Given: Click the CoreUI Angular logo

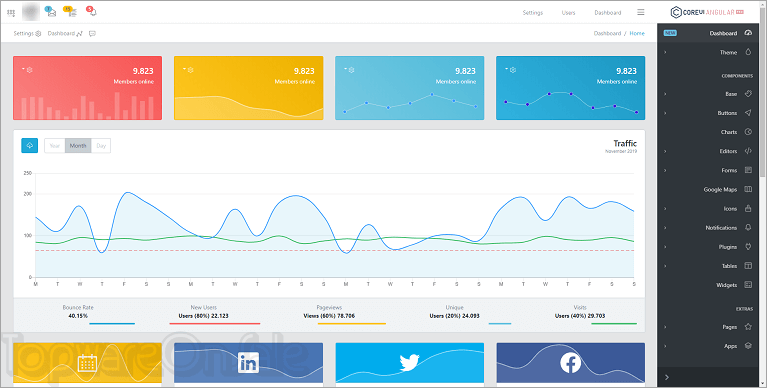Looking at the screenshot, I should click(707, 12).
